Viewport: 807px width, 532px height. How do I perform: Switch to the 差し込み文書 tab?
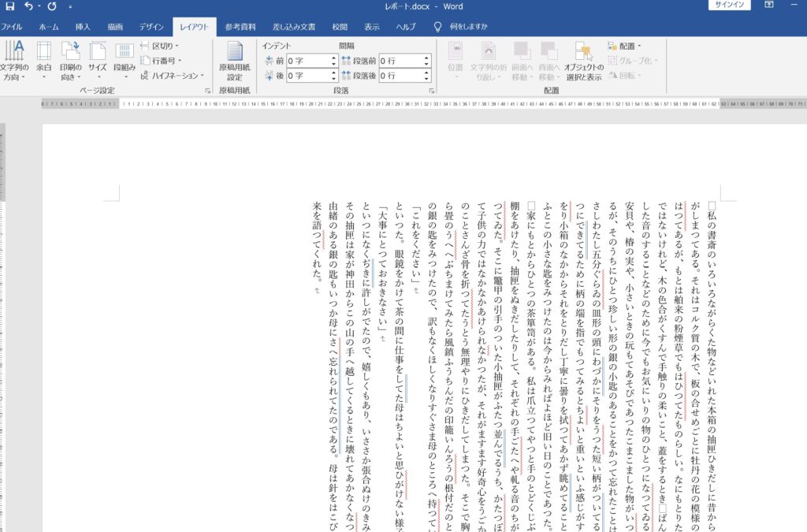[294, 27]
